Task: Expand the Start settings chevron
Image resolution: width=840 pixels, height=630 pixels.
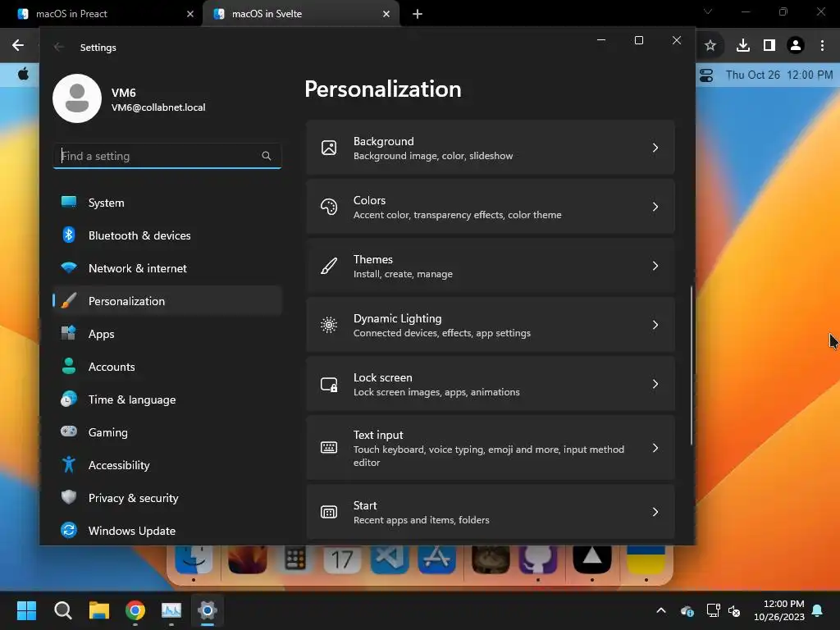Action: (x=655, y=512)
